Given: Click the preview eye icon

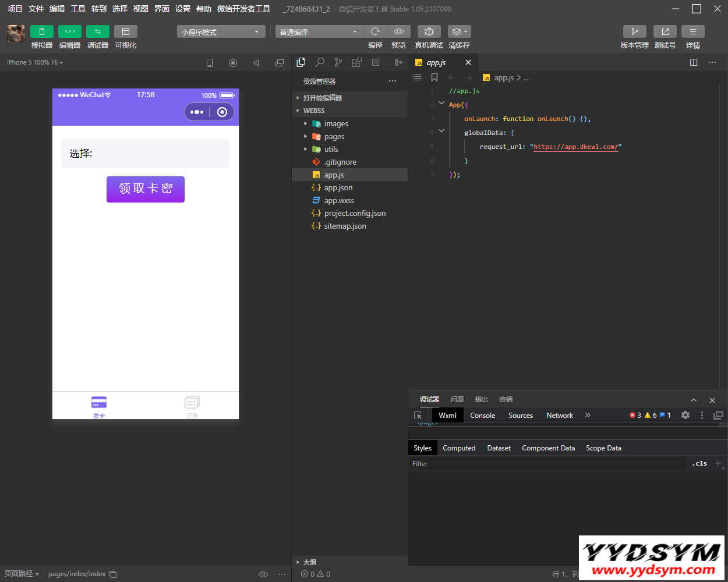Looking at the screenshot, I should coord(399,31).
